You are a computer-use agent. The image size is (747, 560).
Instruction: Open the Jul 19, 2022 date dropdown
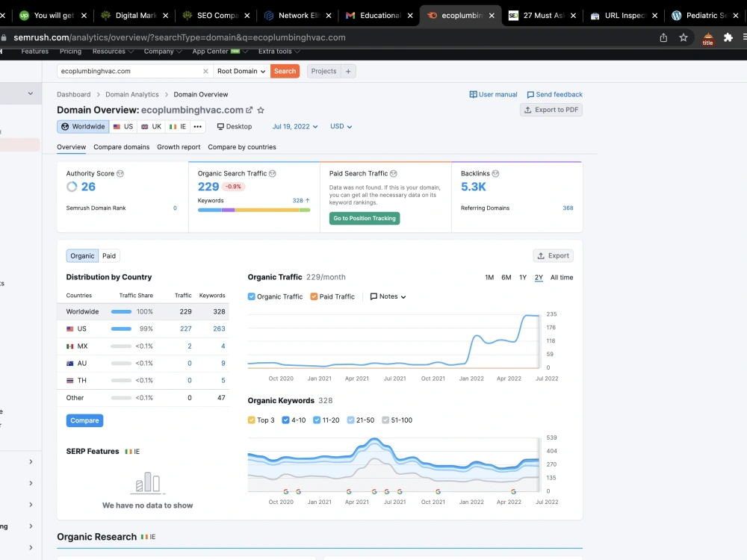tap(295, 126)
